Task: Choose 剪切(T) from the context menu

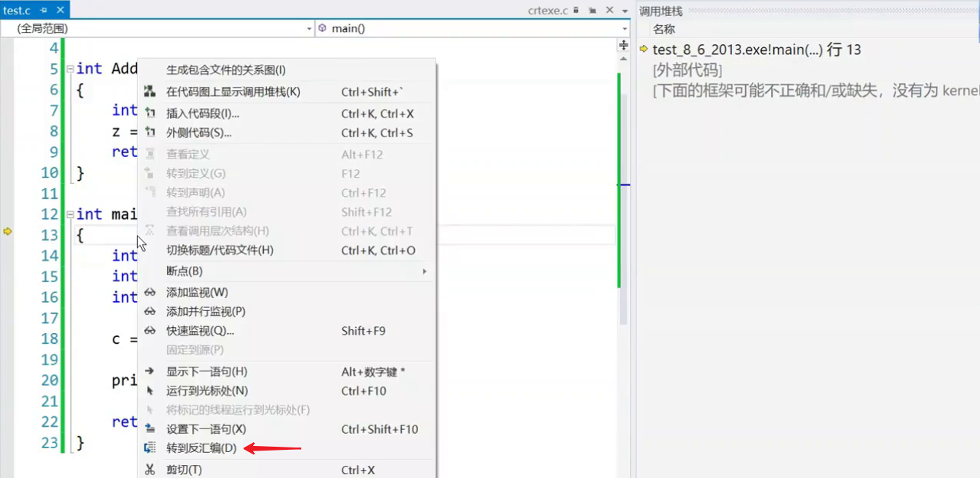Action: [286, 470]
